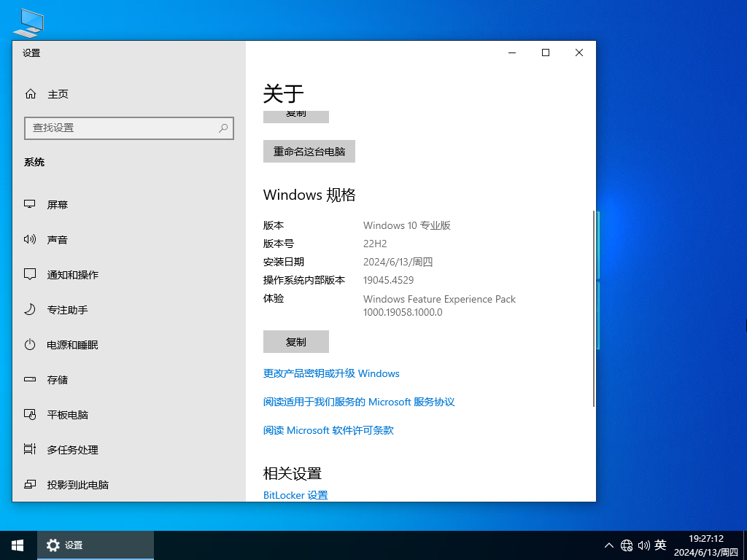Expand hidden system tray icons chevron
This screenshot has width=747, height=560.
pos(609,545)
